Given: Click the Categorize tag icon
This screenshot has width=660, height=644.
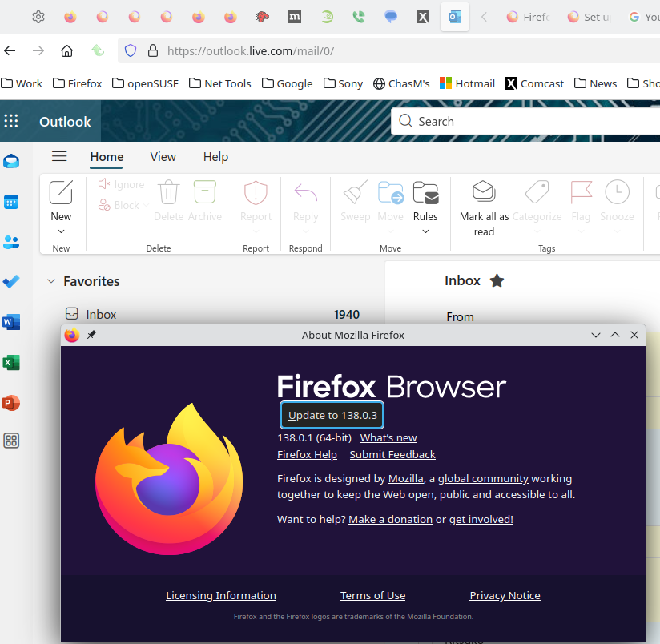Looking at the screenshot, I should (x=537, y=192).
